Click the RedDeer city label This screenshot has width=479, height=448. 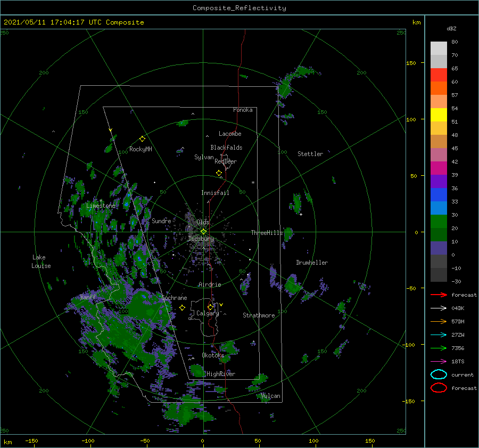point(226,161)
